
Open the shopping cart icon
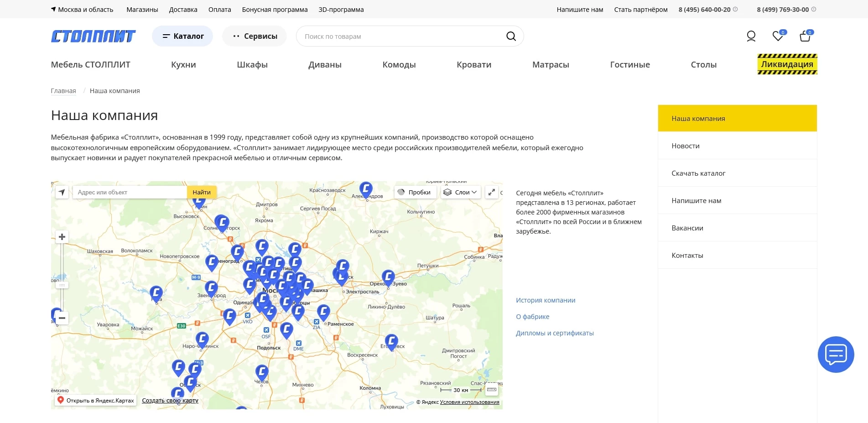[805, 37]
